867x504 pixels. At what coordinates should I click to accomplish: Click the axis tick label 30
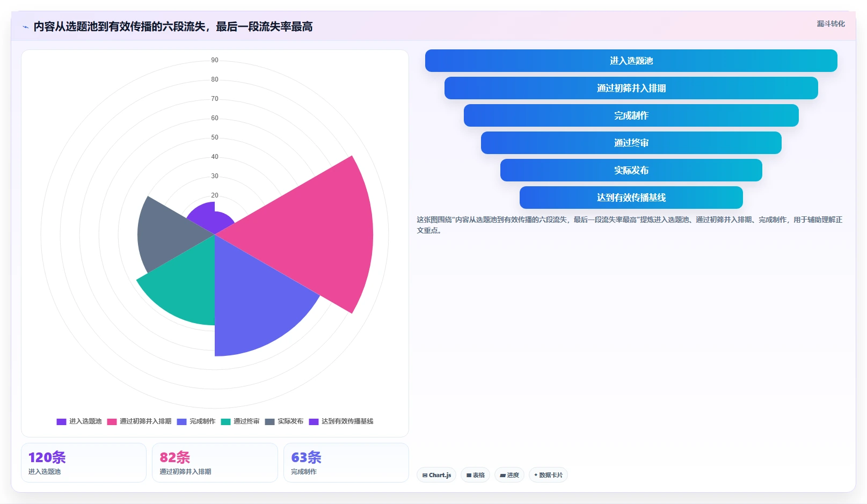pyautogui.click(x=215, y=176)
